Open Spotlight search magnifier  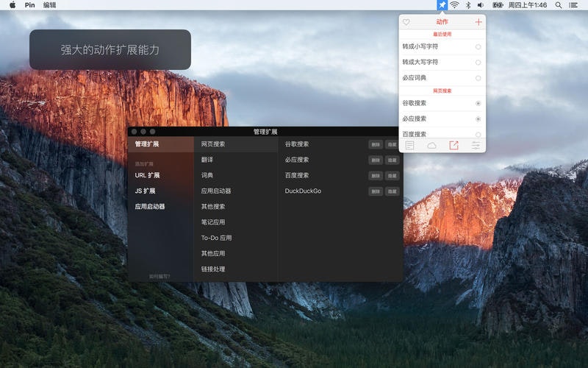point(559,5)
